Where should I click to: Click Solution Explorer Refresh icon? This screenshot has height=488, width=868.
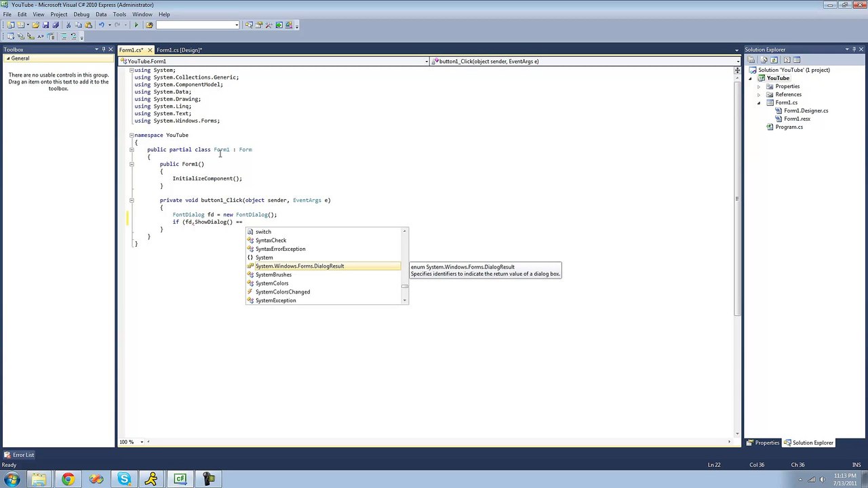coord(774,60)
